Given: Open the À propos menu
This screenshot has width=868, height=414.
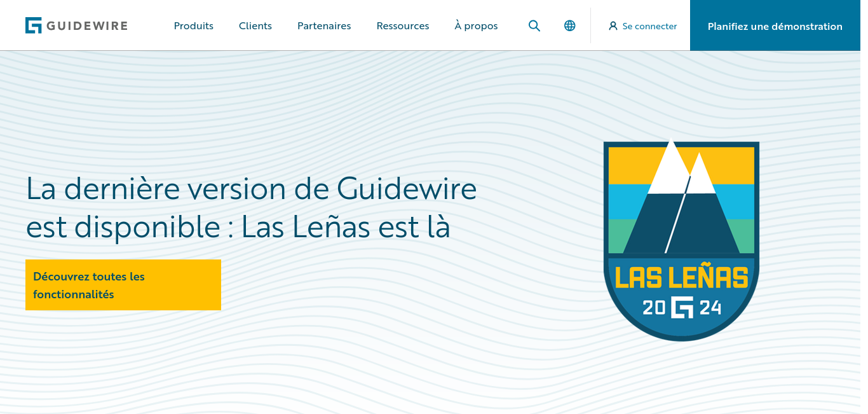Looking at the screenshot, I should (476, 25).
